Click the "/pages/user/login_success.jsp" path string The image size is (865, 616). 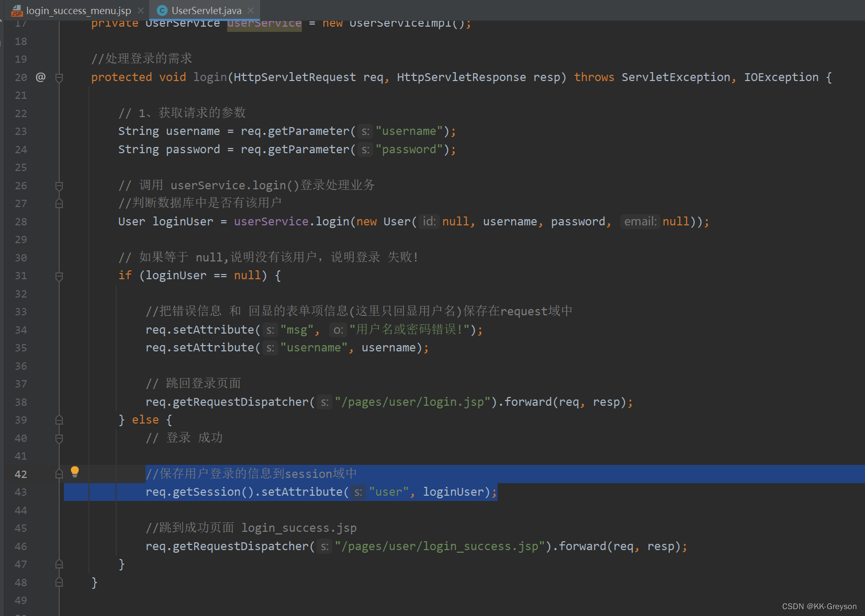[440, 546]
